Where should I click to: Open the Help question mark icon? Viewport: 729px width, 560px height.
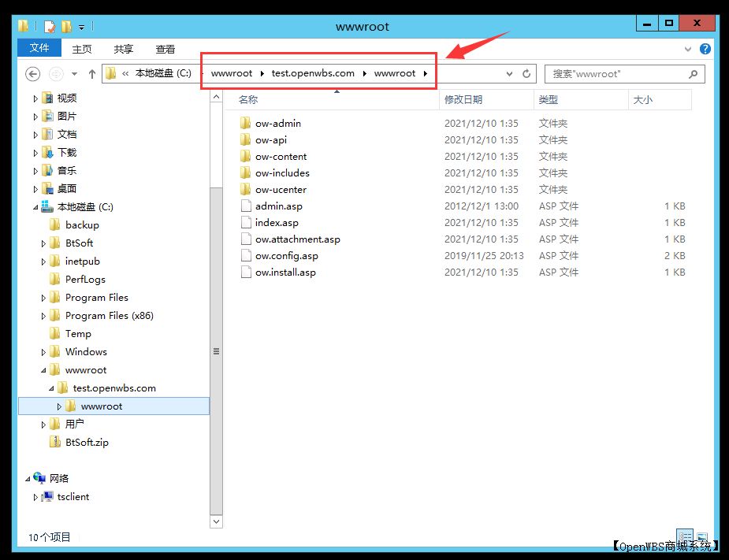(705, 49)
